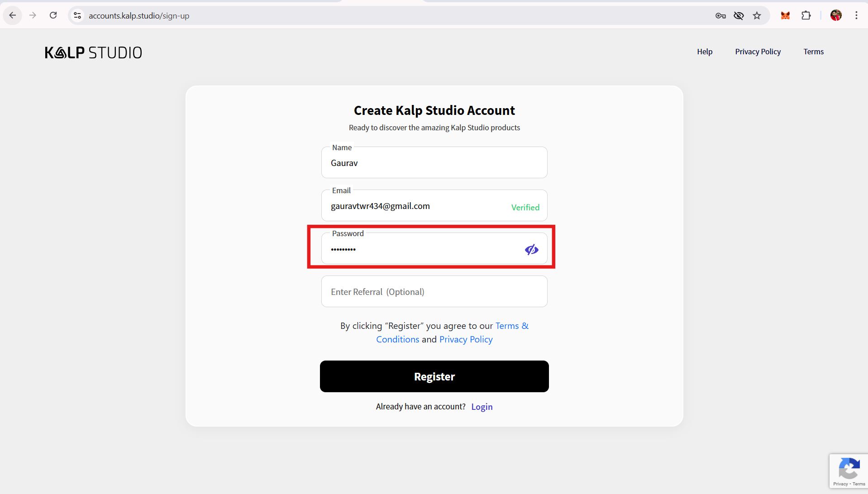Focus the Enter Referral input field

pyautogui.click(x=434, y=292)
